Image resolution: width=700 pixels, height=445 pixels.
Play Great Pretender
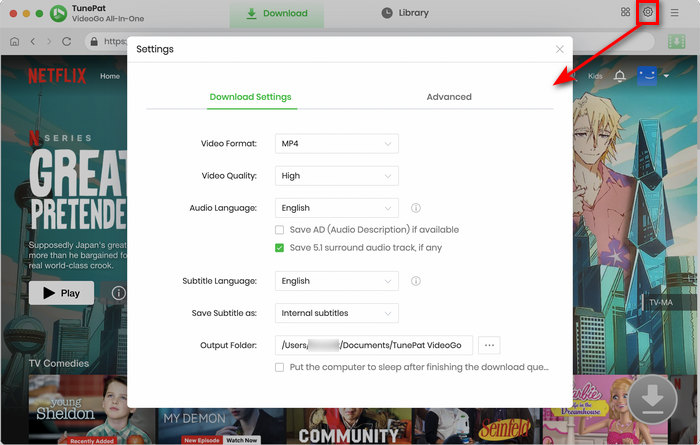point(62,293)
